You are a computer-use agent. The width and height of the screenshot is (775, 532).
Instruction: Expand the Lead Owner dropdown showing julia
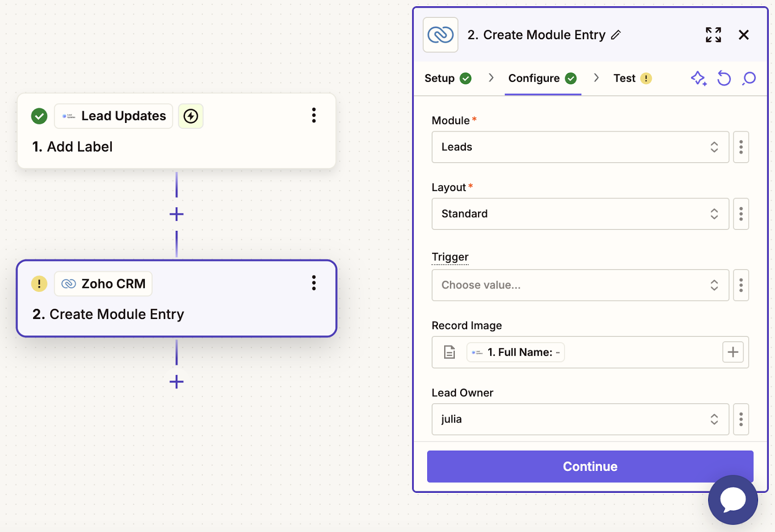click(x=580, y=419)
